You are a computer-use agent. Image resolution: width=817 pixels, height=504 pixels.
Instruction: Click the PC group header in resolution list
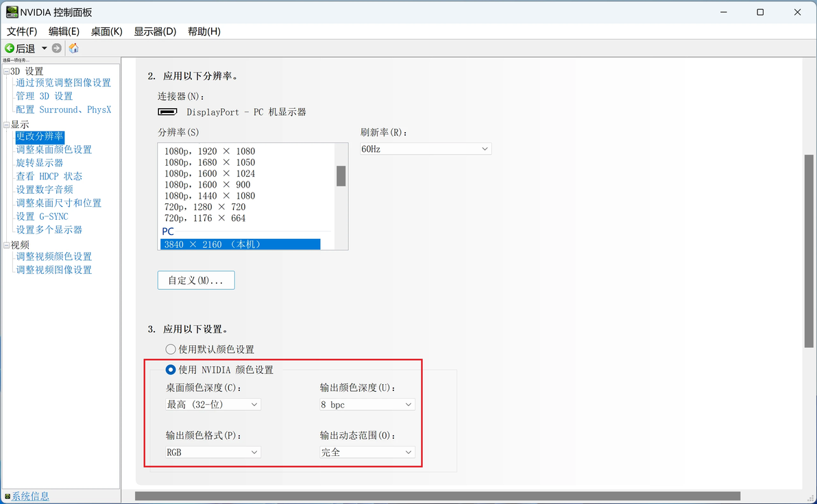(x=168, y=231)
